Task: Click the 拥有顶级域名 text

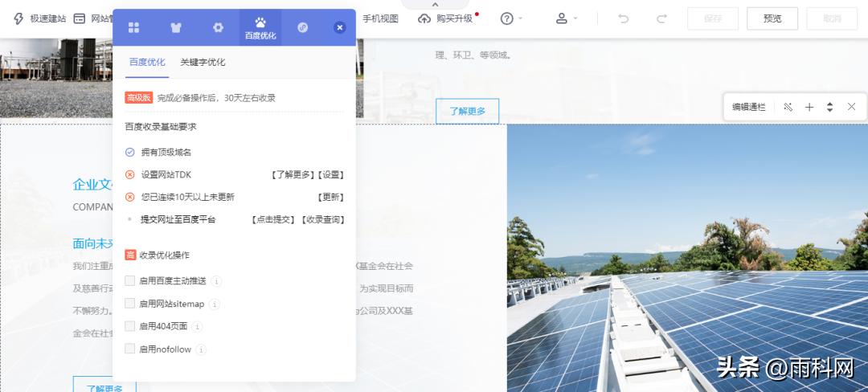Action: click(166, 152)
